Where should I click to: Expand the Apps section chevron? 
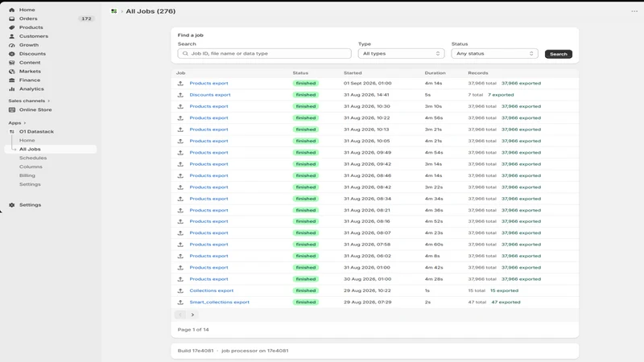25,123
